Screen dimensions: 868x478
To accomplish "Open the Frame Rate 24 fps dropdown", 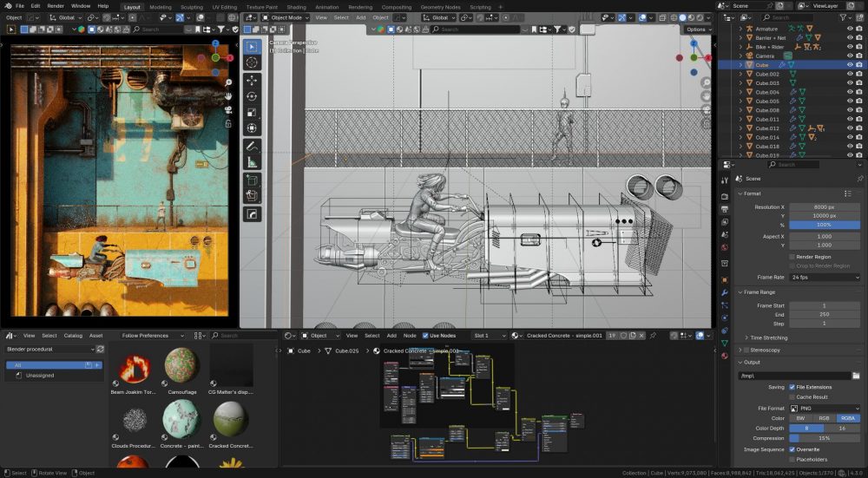I will [825, 278].
